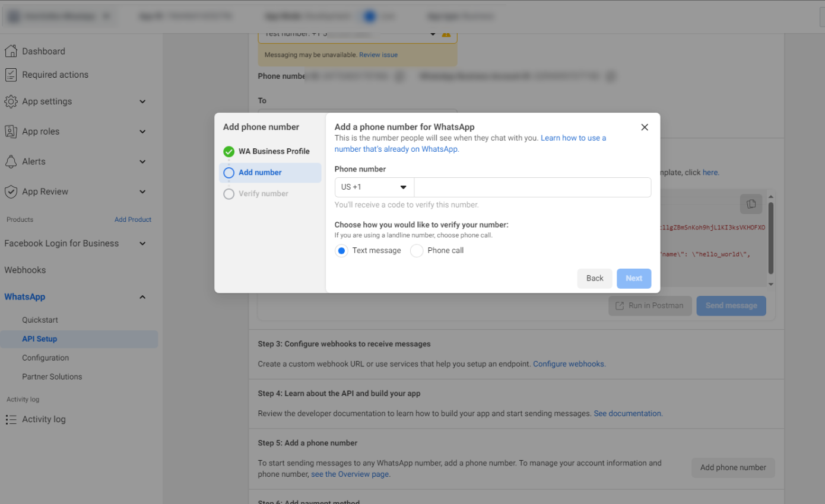Open Configuration under WhatsApp

[46, 358]
